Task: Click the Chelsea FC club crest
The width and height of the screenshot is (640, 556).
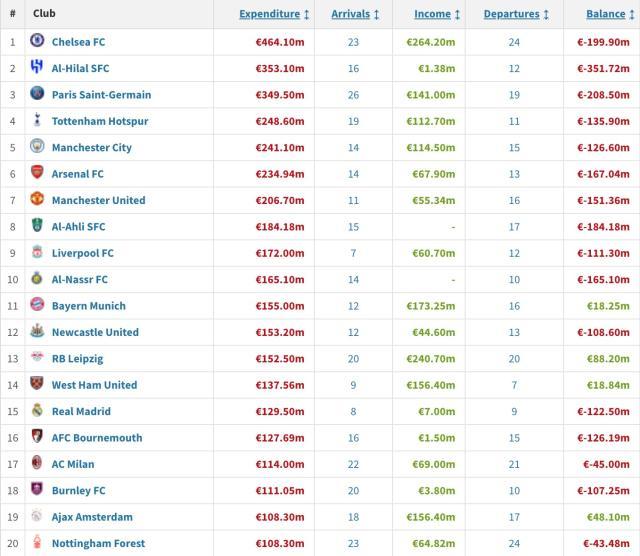Action: pyautogui.click(x=37, y=42)
